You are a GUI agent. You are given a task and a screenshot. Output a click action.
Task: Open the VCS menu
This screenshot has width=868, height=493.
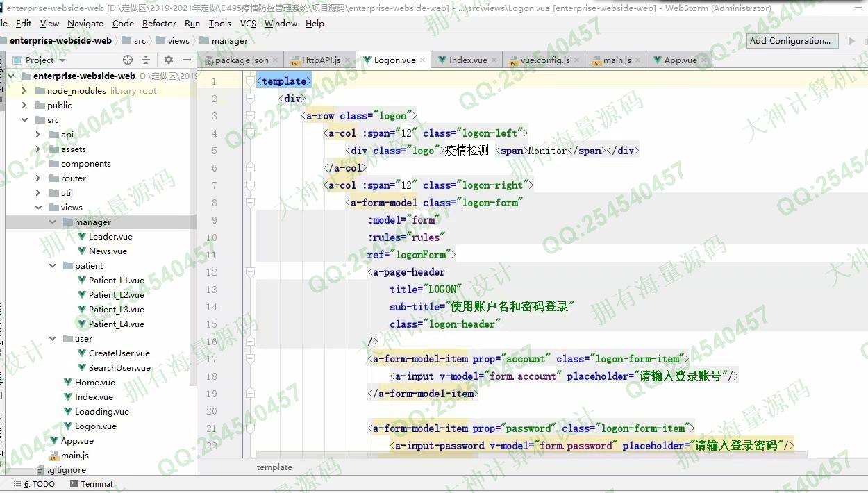248,23
